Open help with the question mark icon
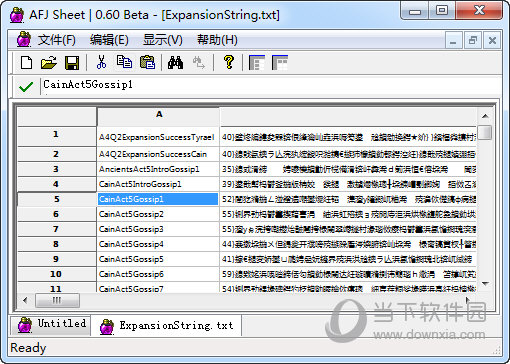 tap(229, 62)
